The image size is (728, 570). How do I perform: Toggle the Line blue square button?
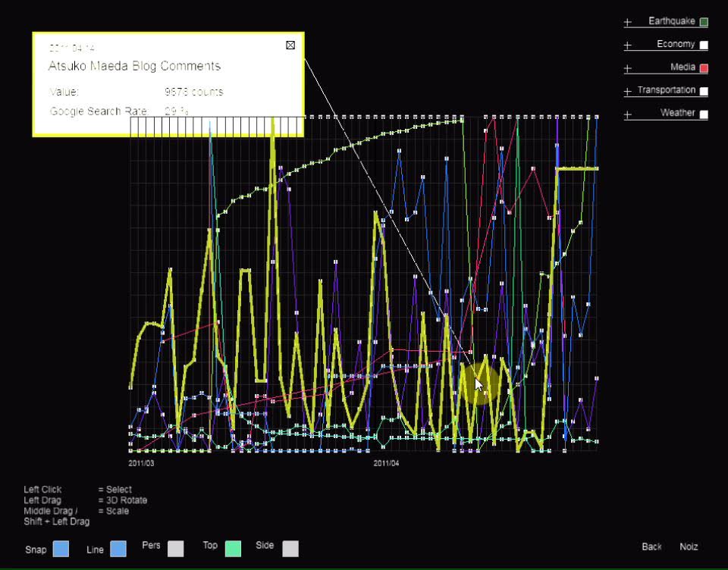pyautogui.click(x=118, y=549)
